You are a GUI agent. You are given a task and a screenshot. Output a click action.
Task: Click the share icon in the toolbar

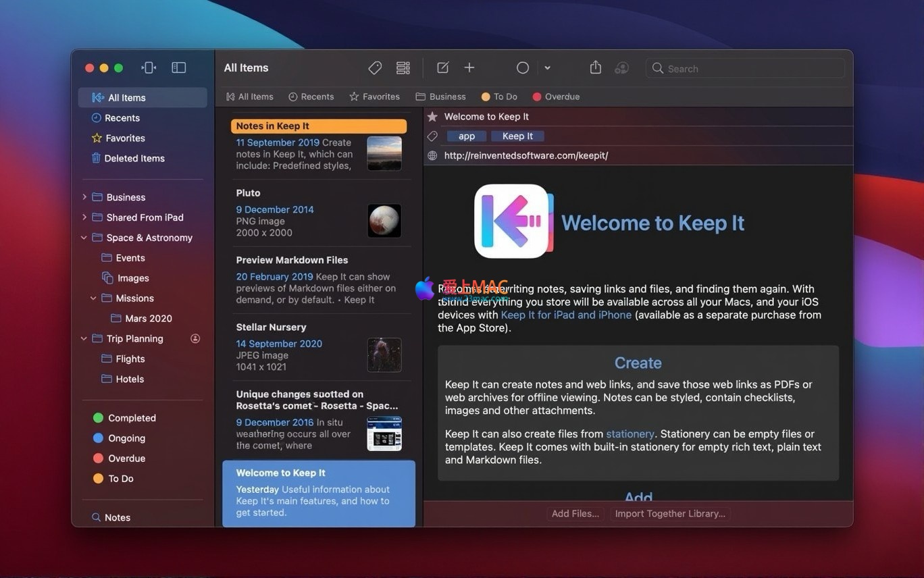595,68
